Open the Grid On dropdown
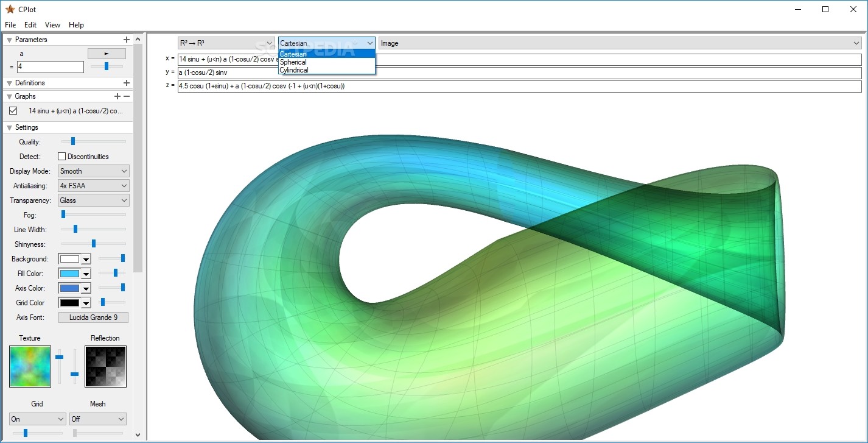 pos(37,419)
